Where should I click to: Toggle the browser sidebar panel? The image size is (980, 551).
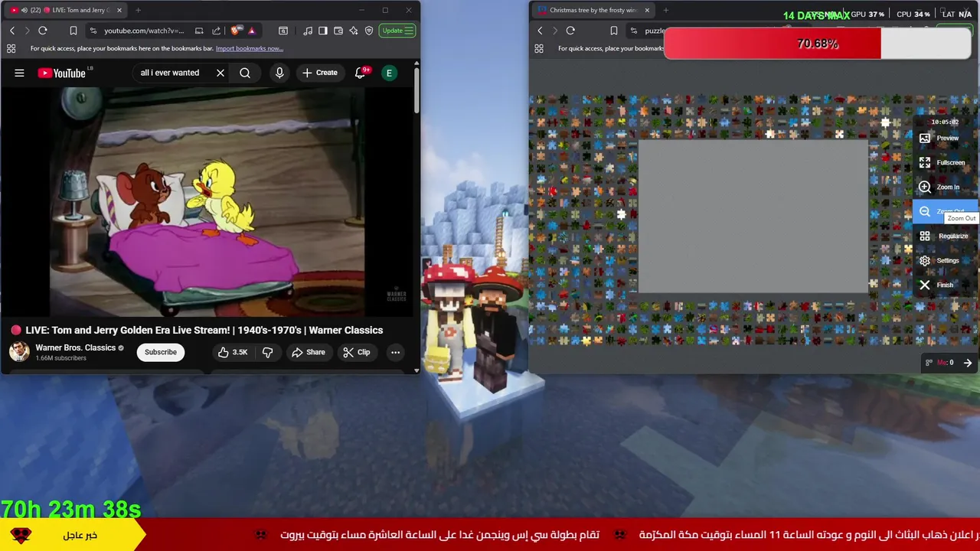point(322,31)
